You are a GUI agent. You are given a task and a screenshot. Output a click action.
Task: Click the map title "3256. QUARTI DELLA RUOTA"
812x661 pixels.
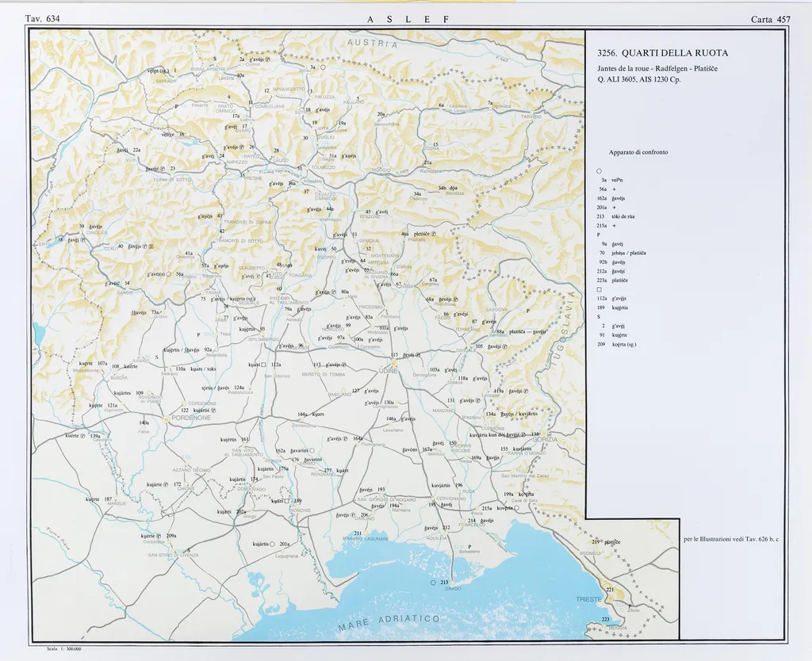(x=662, y=53)
